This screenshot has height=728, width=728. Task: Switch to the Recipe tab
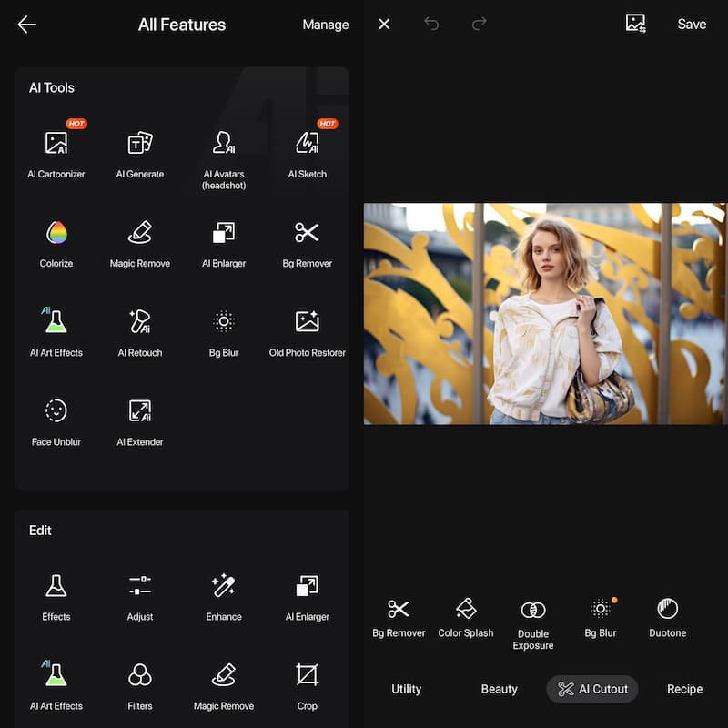coord(685,689)
